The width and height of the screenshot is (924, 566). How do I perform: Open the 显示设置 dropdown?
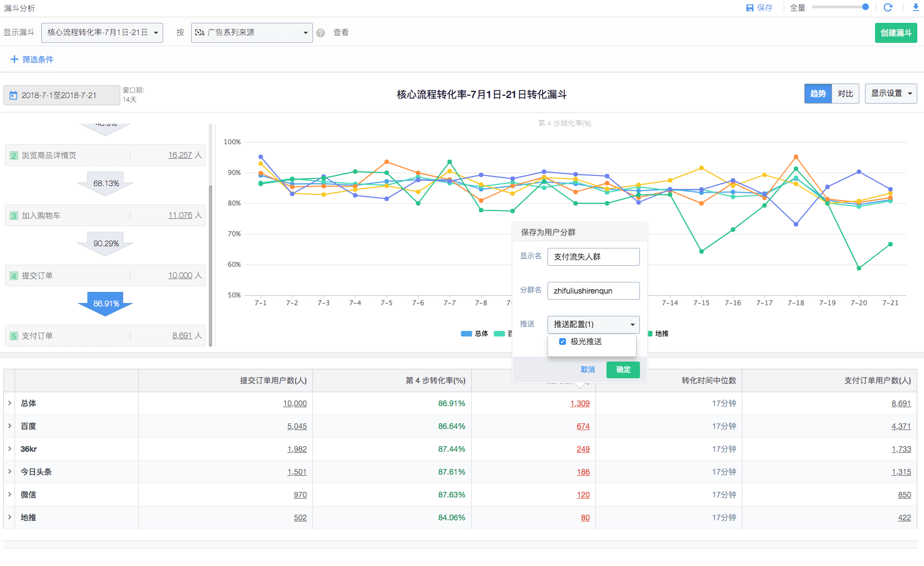pos(891,94)
